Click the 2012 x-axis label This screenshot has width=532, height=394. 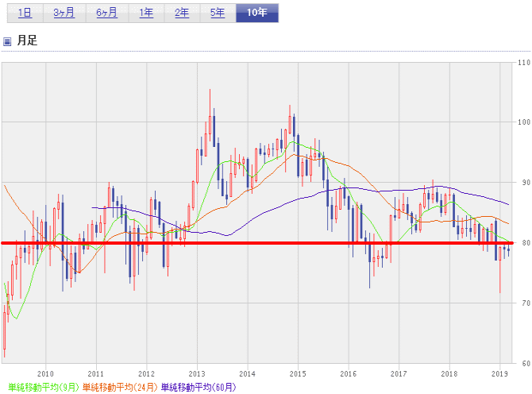pyautogui.click(x=146, y=373)
